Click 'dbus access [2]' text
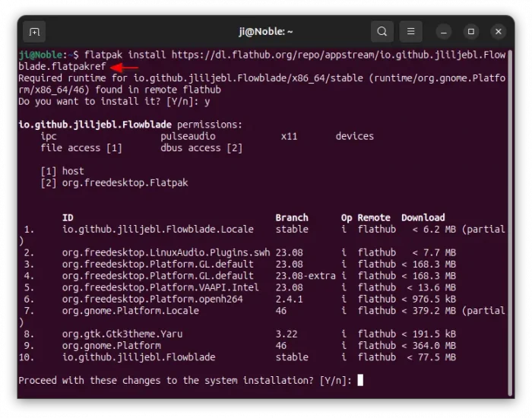Image resolution: width=532 pixels, height=418 pixels. [x=201, y=148]
